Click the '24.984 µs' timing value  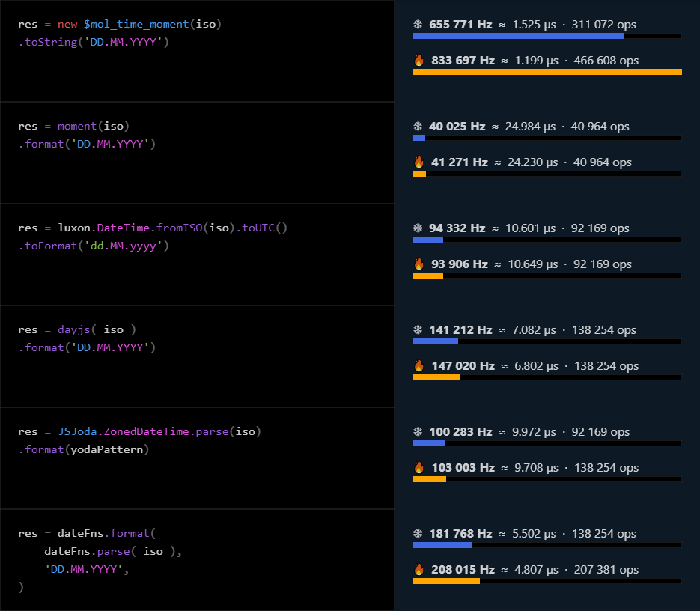click(530, 127)
